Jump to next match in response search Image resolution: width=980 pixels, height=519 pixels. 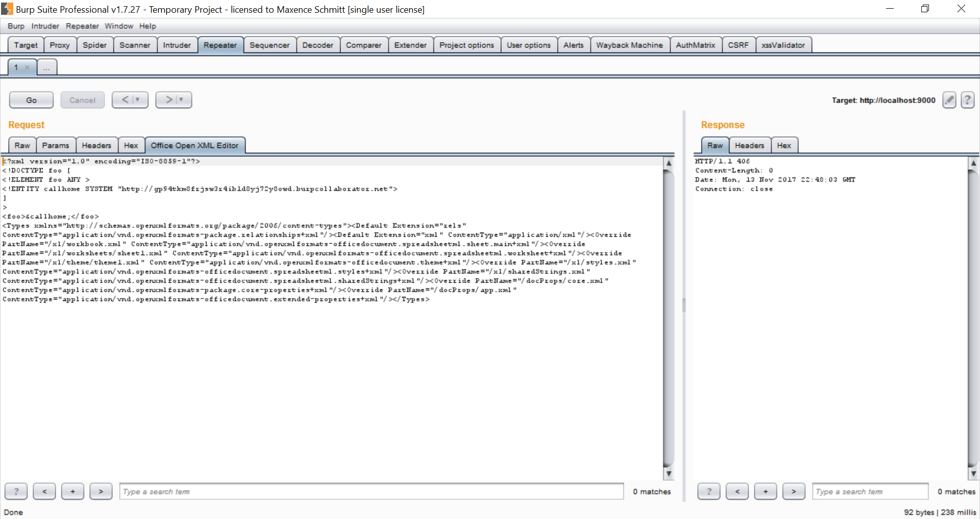(x=794, y=491)
